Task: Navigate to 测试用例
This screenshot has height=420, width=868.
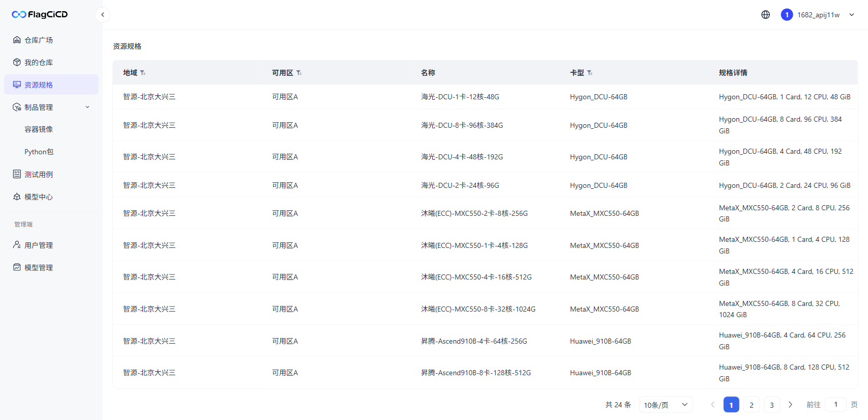Action: point(51,174)
